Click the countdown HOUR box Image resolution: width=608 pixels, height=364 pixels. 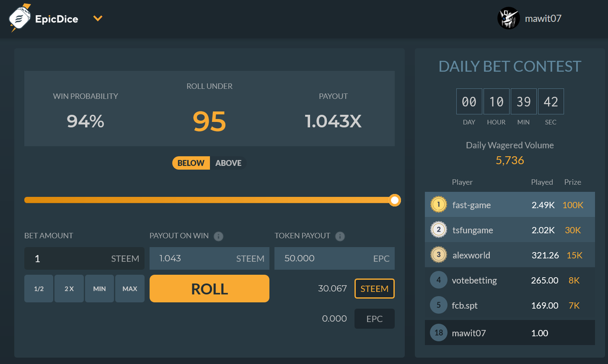pyautogui.click(x=496, y=102)
